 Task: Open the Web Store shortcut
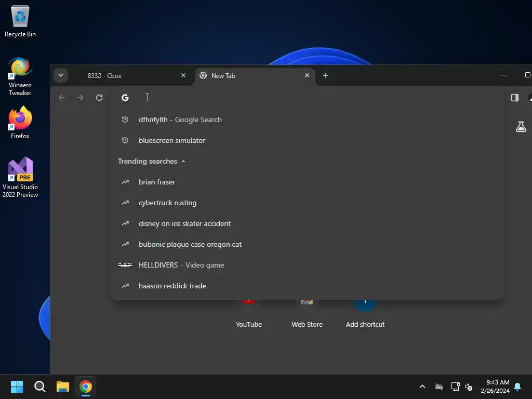coord(307,314)
